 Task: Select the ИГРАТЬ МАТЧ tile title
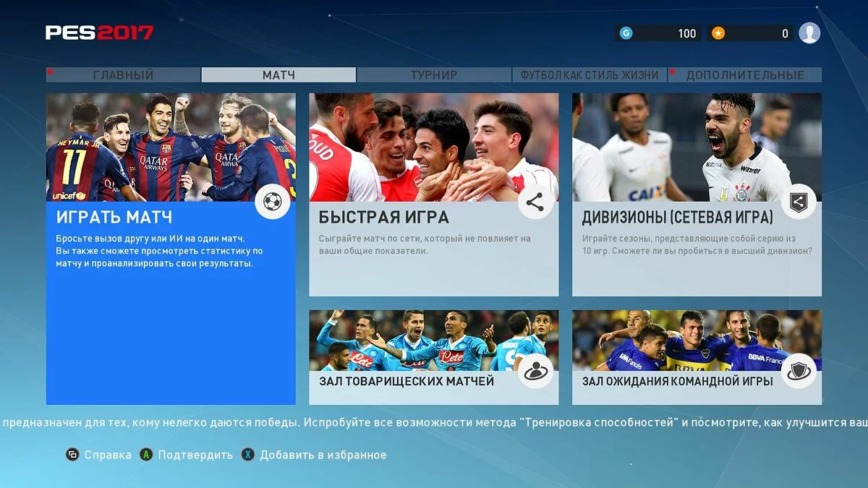tap(114, 217)
